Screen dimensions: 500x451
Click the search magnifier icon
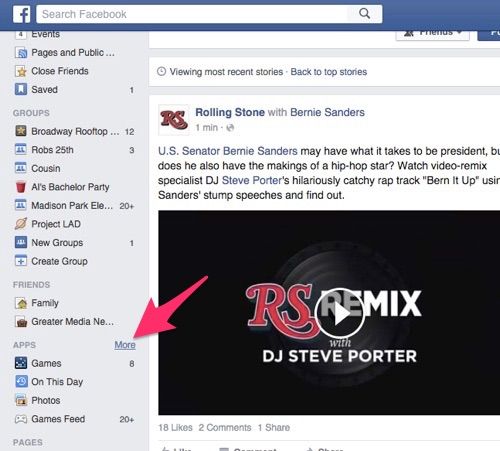click(364, 14)
